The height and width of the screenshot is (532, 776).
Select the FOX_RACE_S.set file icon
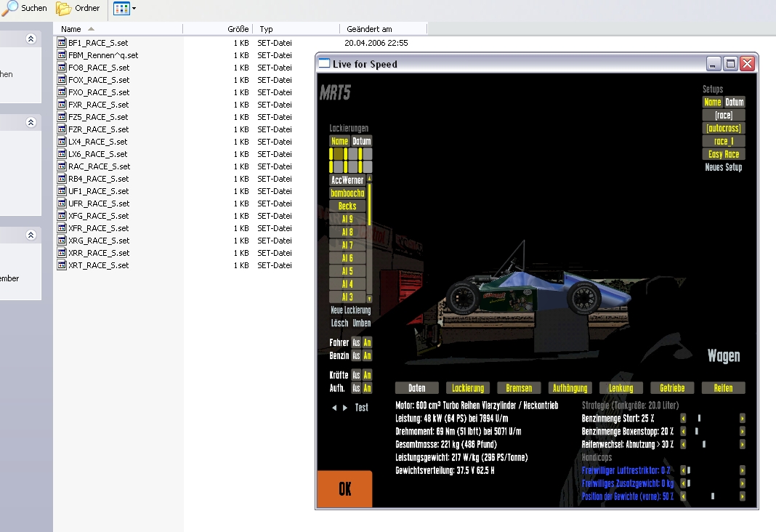click(62, 80)
